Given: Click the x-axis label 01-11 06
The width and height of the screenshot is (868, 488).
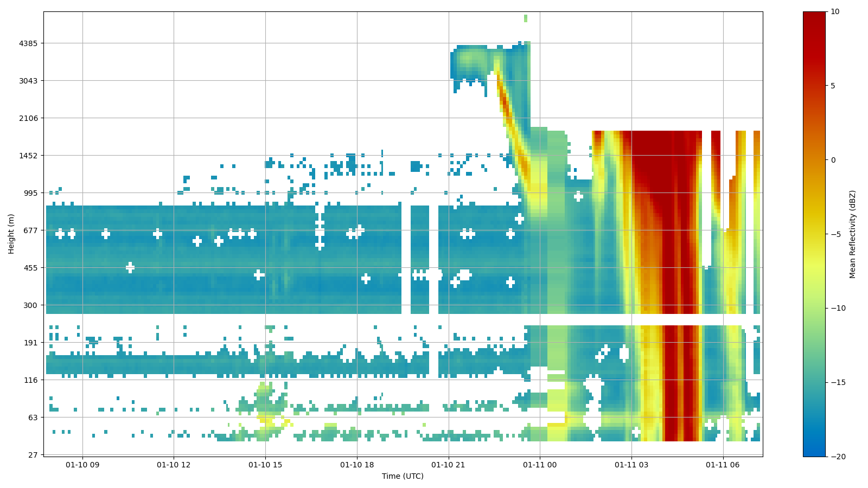Looking at the screenshot, I should click(723, 465).
